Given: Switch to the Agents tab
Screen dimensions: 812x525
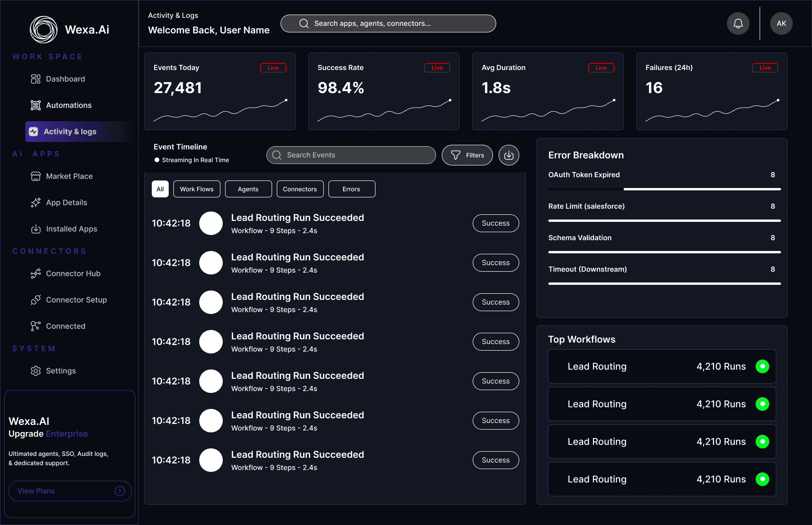Looking at the screenshot, I should (248, 189).
